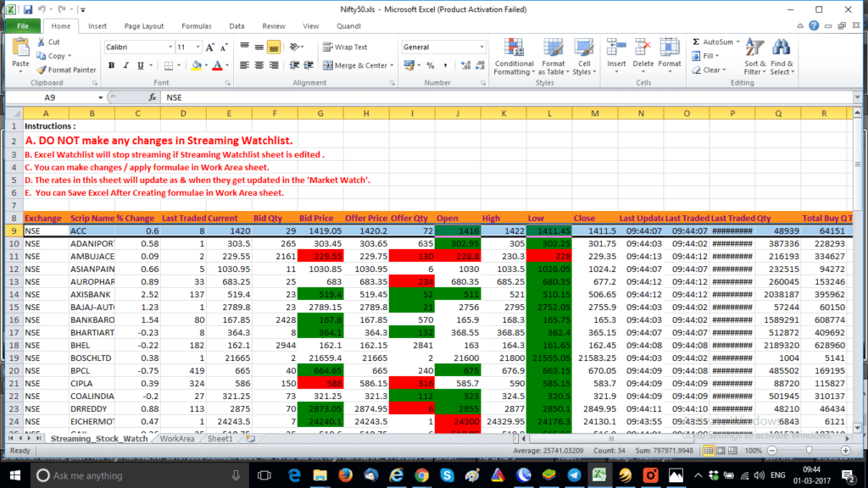This screenshot has height=488, width=868.
Task: Toggle Italic formatting
Action: pyautogui.click(x=125, y=65)
